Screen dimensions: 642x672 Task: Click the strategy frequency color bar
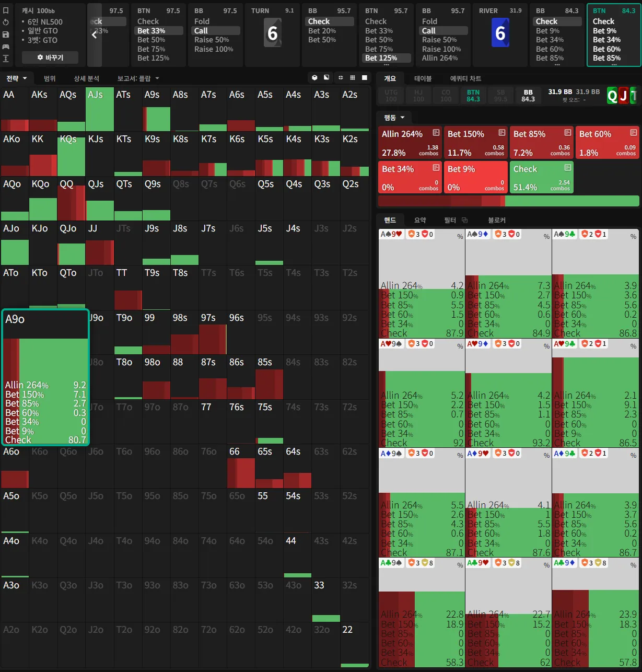508,201
